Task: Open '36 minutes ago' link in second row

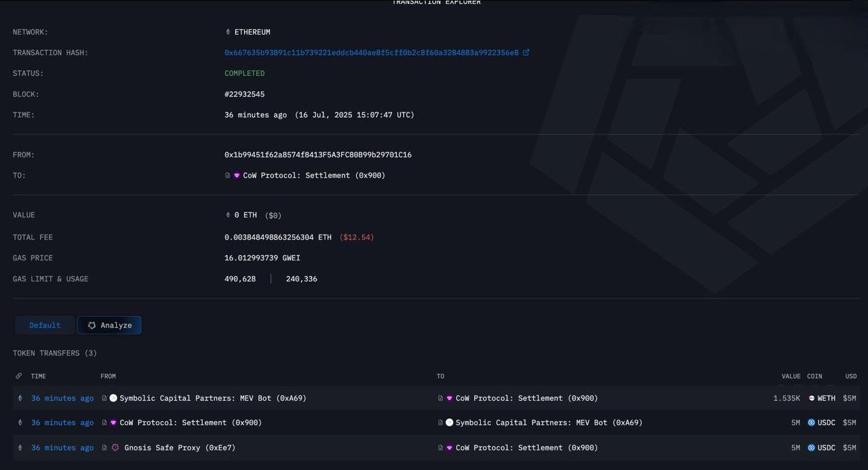Action: point(62,423)
